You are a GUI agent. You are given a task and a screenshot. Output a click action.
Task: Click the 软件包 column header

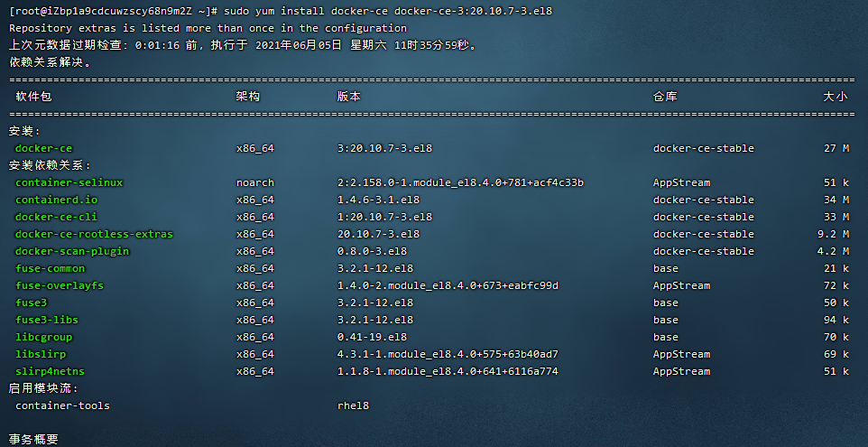coord(33,97)
